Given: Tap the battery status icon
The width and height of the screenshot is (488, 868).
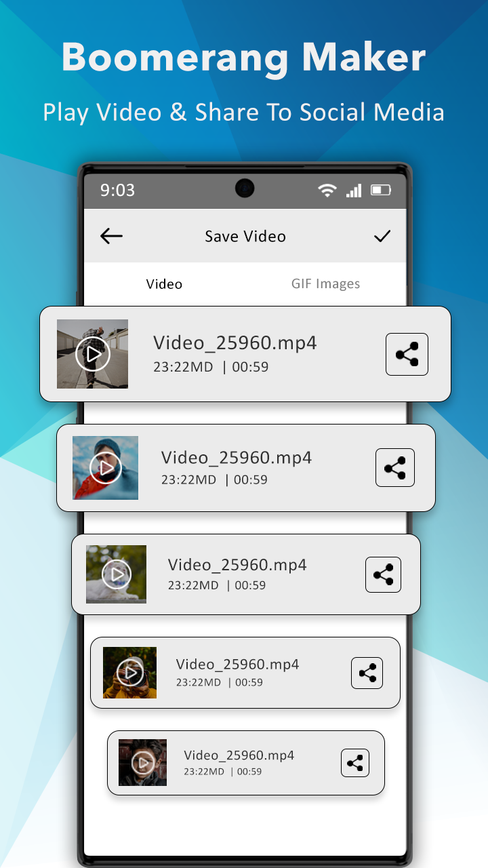Looking at the screenshot, I should tap(381, 191).
